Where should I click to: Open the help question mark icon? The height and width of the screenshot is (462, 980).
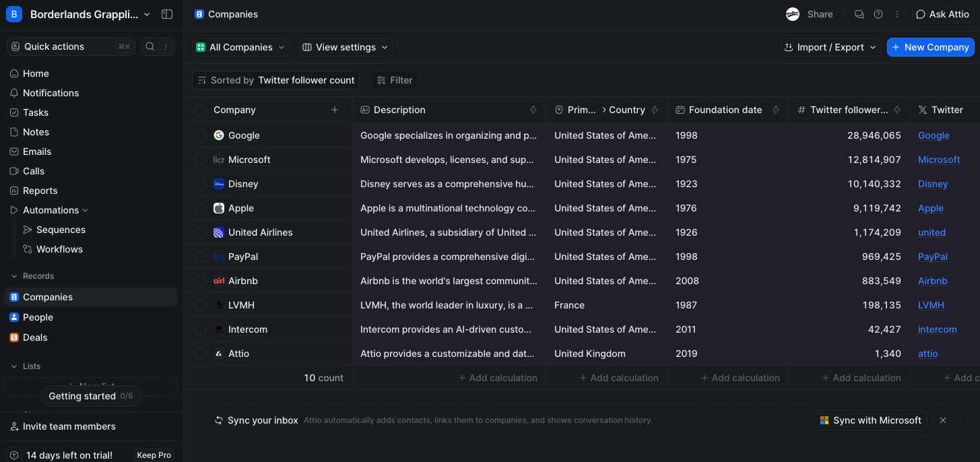(878, 14)
